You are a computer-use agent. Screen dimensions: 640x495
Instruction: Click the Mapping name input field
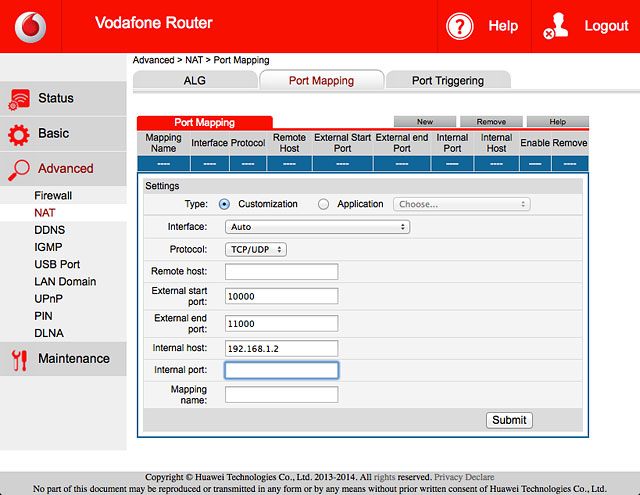[281, 395]
